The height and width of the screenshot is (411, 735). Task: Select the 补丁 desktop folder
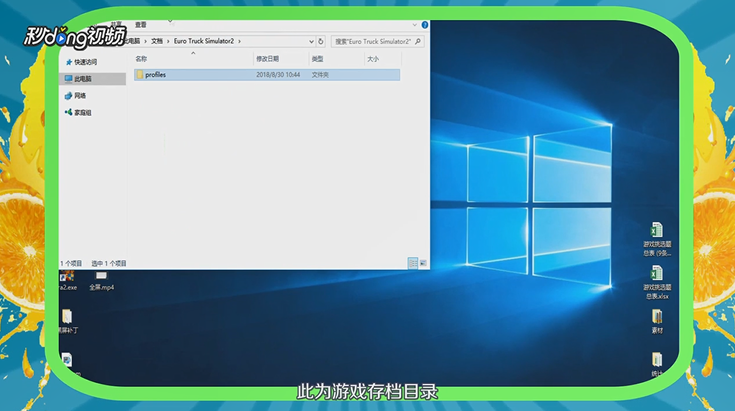68,321
